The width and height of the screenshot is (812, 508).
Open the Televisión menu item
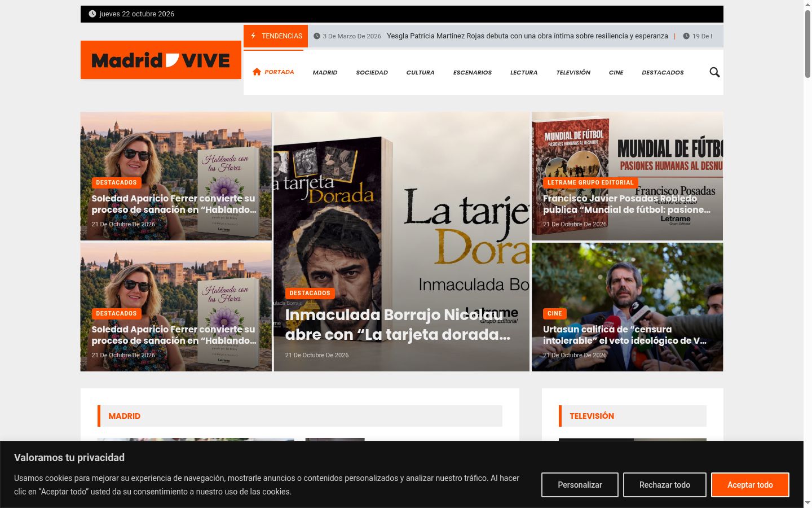click(x=573, y=72)
